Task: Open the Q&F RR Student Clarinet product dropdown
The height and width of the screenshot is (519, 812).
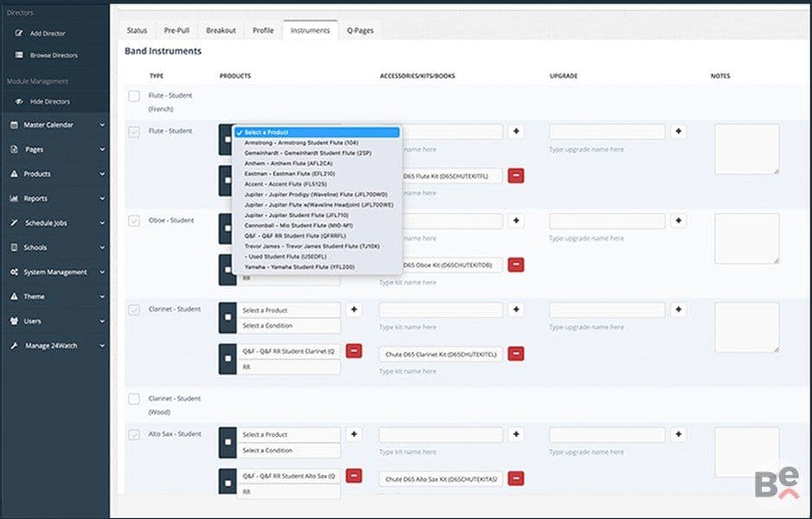Action: pyautogui.click(x=289, y=351)
